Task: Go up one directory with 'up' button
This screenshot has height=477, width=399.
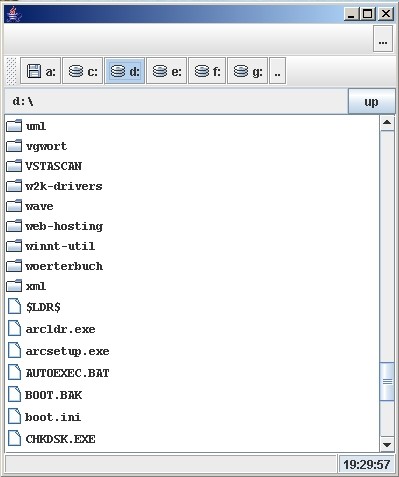Action: coord(371,101)
